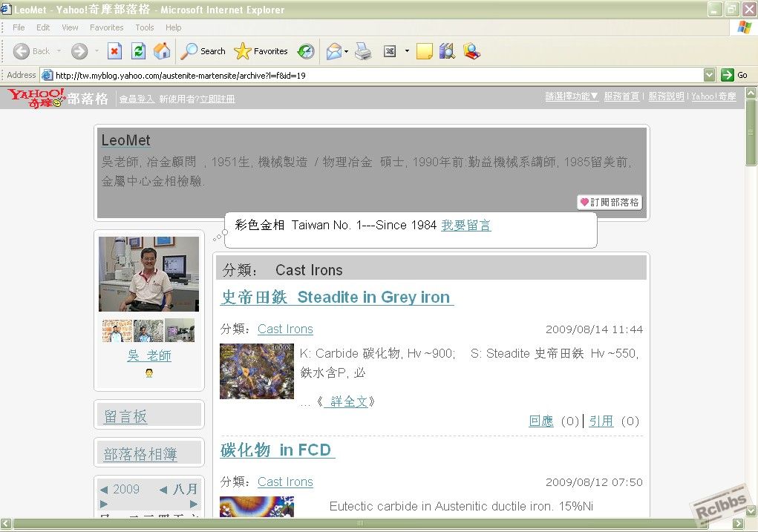758x532 pixels.
Task: Click the small smiley icon under 吳 老師
Action: pyautogui.click(x=149, y=373)
